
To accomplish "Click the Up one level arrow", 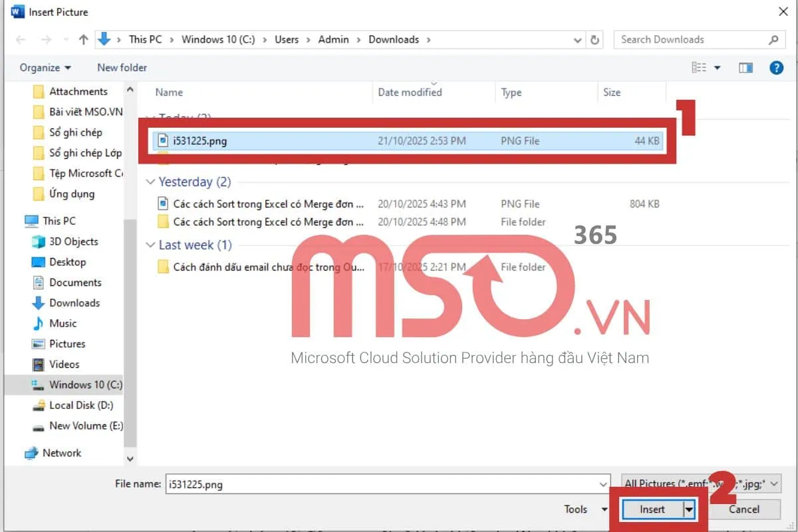I will coord(83,40).
